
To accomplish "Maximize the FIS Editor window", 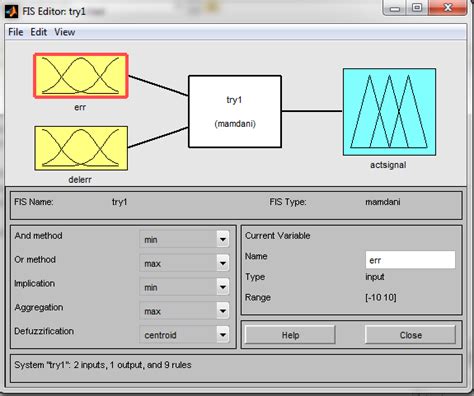I will coord(417,8).
